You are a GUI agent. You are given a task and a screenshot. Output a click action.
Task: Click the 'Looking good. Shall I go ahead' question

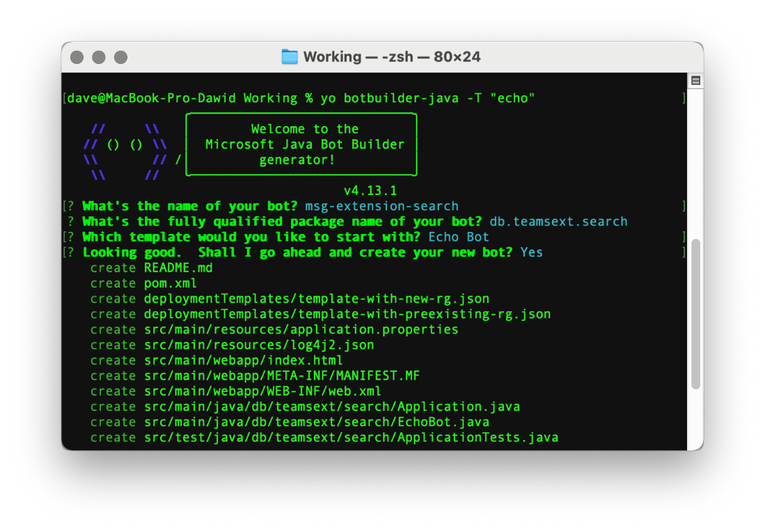297,252
